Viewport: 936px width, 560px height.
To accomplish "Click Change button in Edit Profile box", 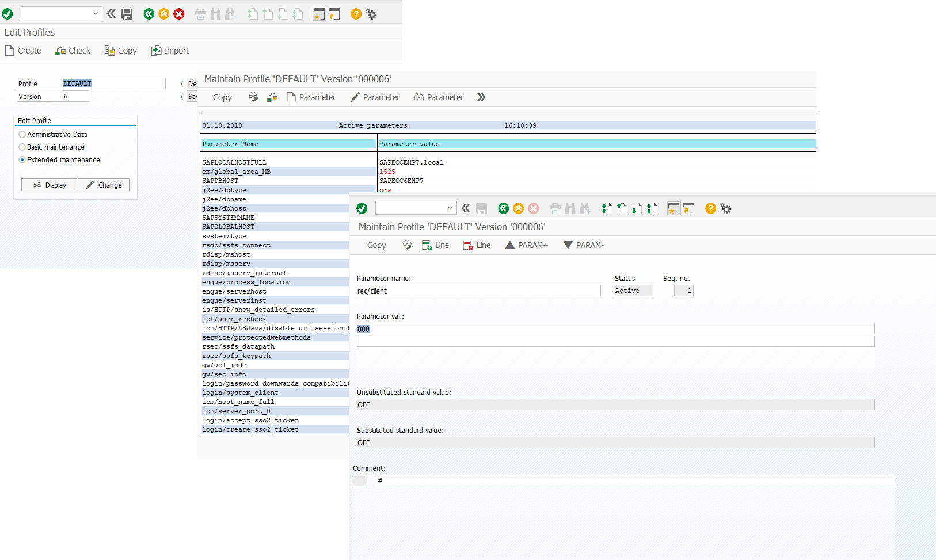I will [x=104, y=185].
